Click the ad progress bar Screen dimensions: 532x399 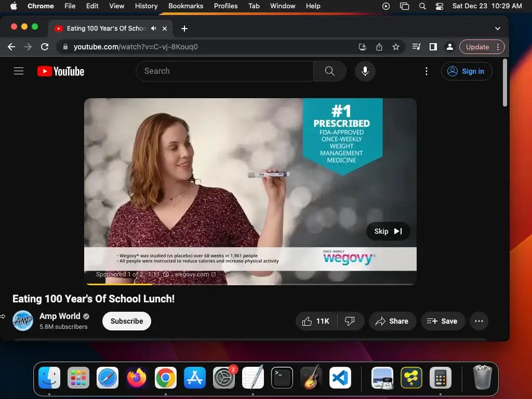[250, 284]
